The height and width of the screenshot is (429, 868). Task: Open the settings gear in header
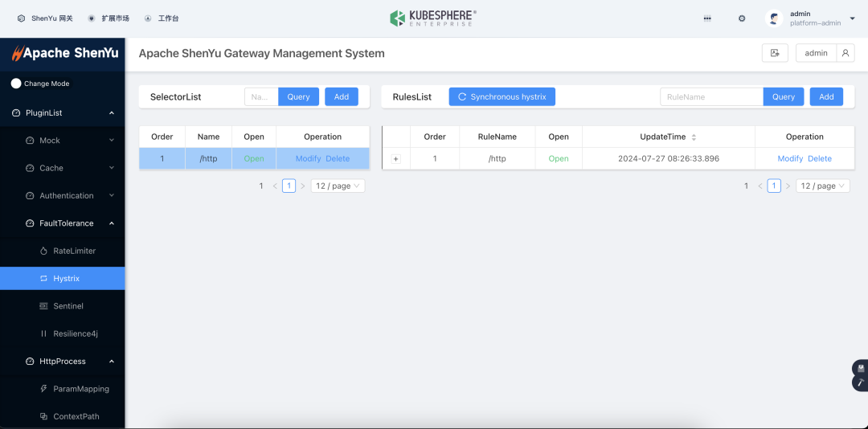point(742,18)
